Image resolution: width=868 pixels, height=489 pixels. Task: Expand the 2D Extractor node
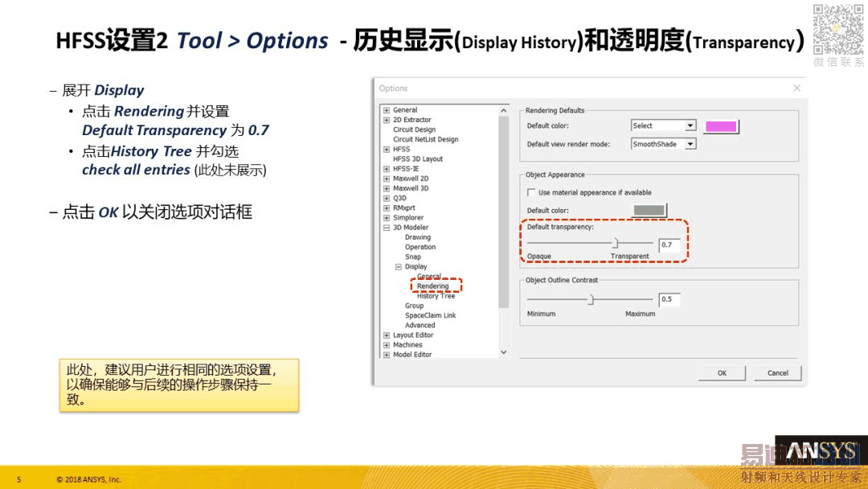387,120
